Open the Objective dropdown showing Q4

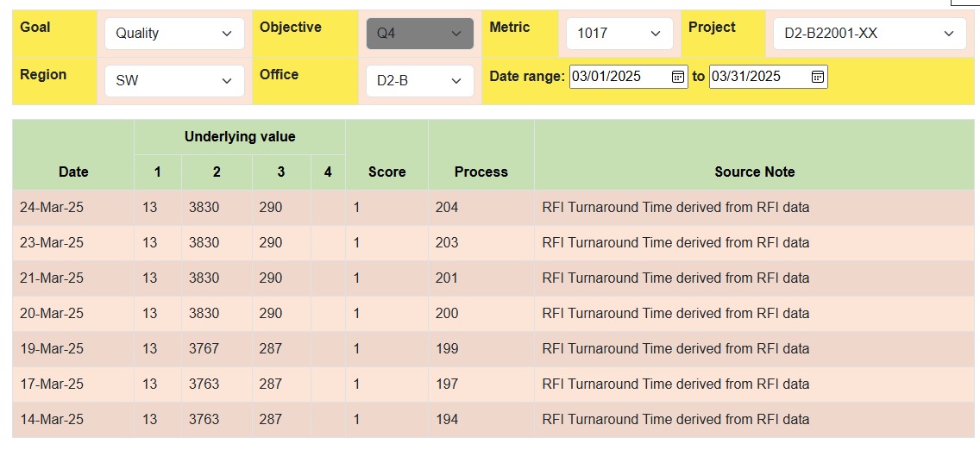(419, 34)
